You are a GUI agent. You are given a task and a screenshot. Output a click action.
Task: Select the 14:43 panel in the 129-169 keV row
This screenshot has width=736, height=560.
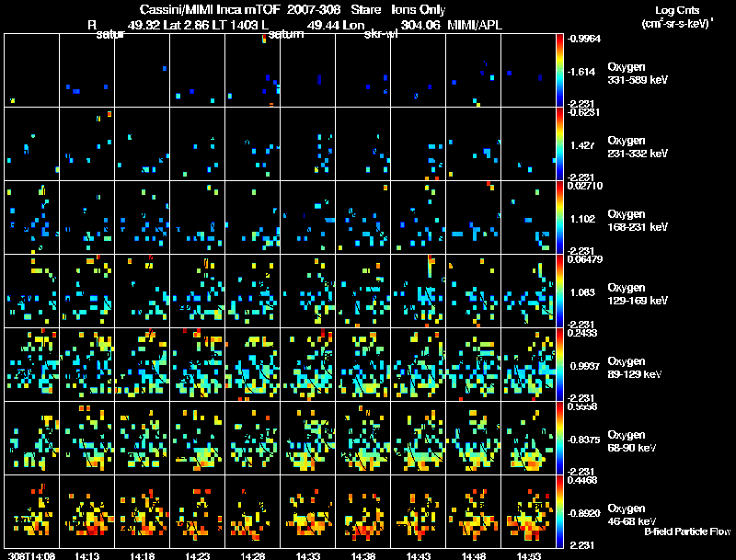419,291
